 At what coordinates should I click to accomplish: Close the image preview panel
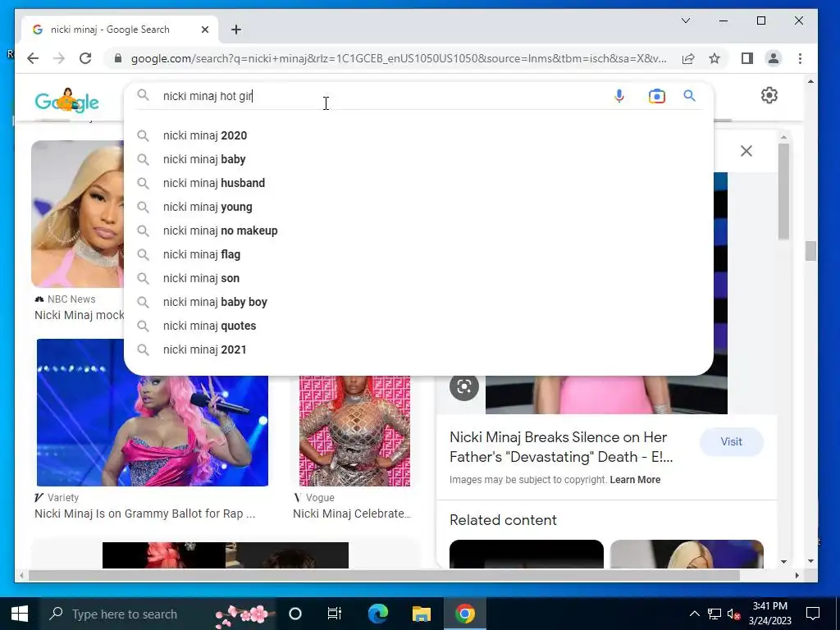(746, 151)
